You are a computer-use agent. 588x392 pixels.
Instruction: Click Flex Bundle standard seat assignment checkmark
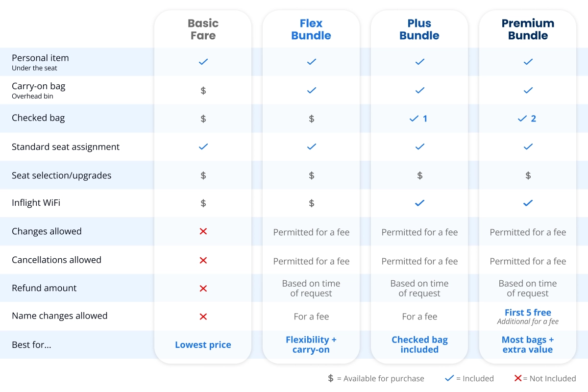click(311, 147)
